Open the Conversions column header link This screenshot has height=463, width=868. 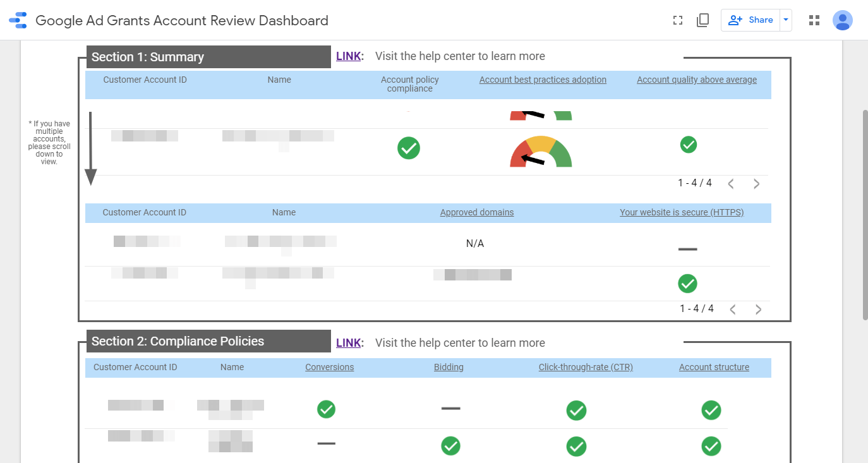coord(330,367)
